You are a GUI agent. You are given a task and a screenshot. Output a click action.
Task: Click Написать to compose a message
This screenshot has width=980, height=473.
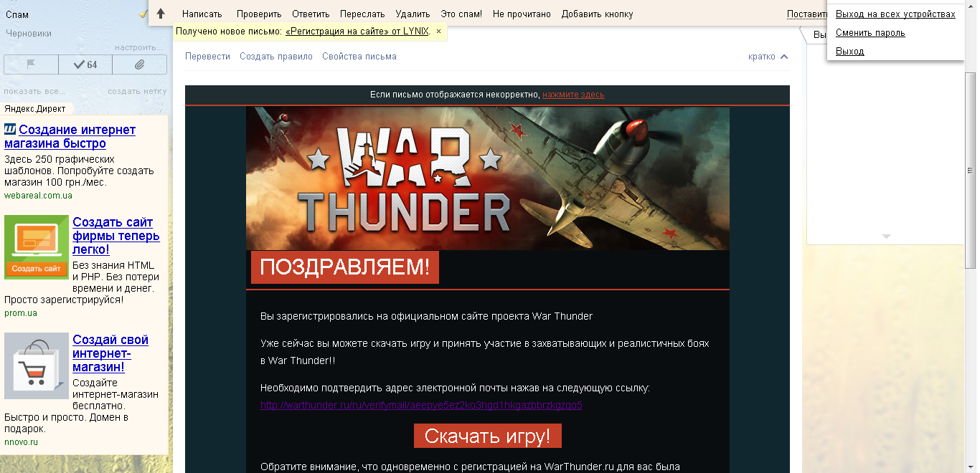202,14
